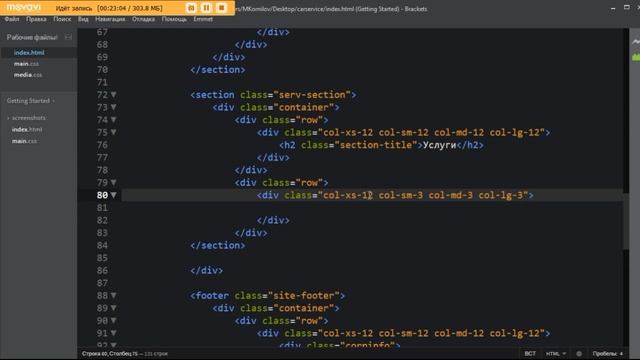
Task: Collapse code fold on line 72
Action: click(x=113, y=95)
